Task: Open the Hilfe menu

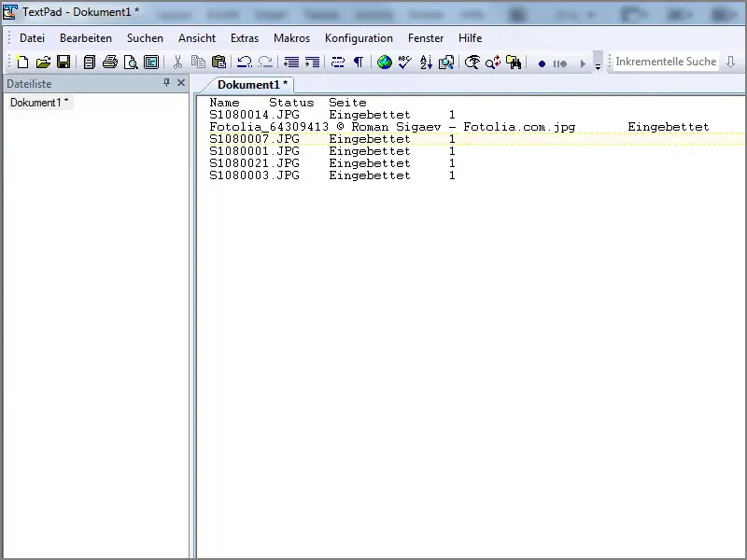Action: (x=471, y=38)
